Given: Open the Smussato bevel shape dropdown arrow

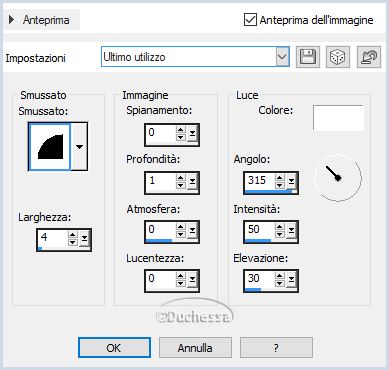Looking at the screenshot, I should coord(79,146).
